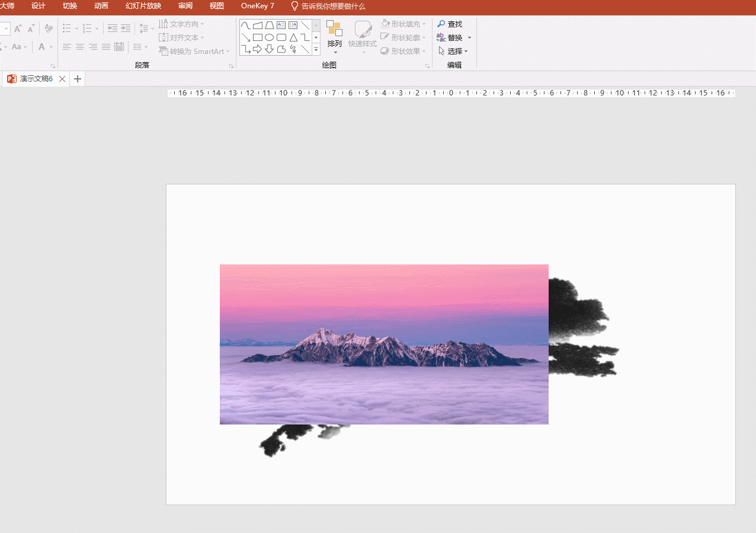Open the font color A dropdown
Viewport: 756px width, 533px height.
(52, 47)
